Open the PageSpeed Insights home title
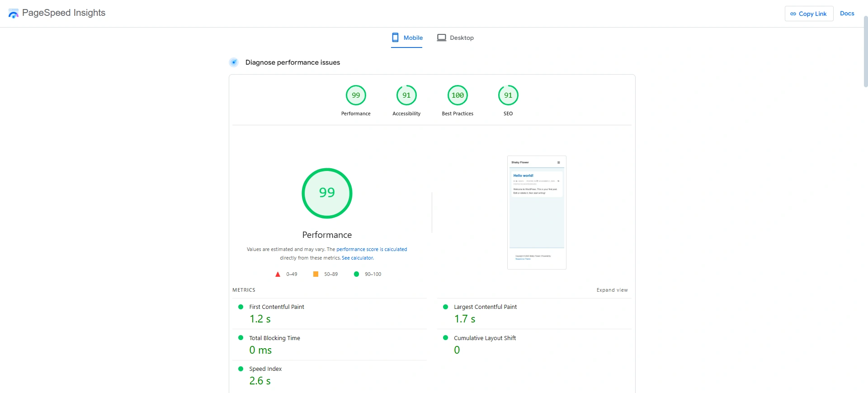The width and height of the screenshot is (868, 393). click(64, 13)
